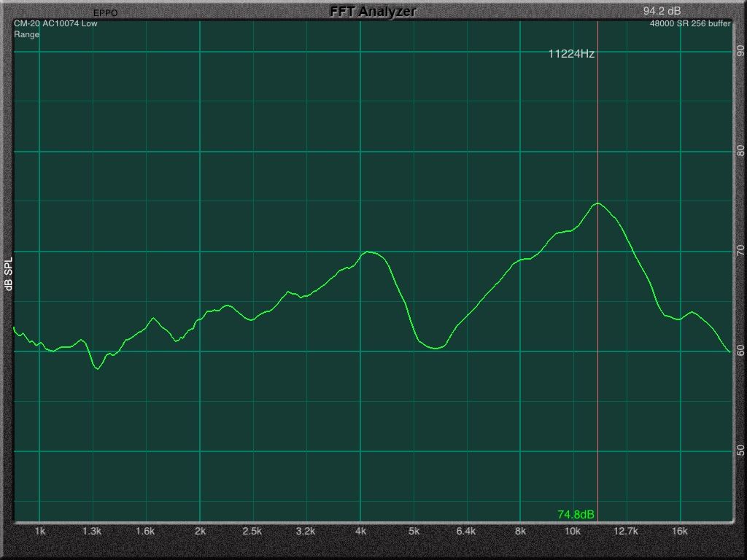
Task: Click the 48000 SR 256 buffer text
Action: click(690, 23)
